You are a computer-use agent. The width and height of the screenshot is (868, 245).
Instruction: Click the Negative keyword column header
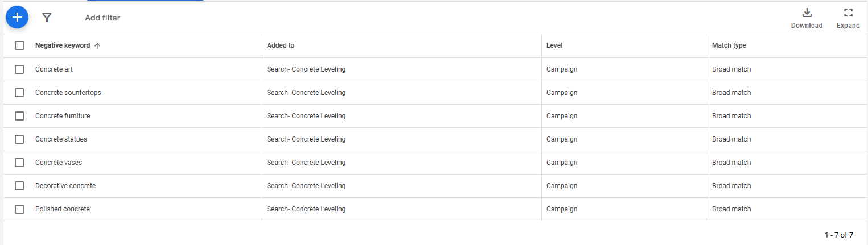[x=63, y=45]
